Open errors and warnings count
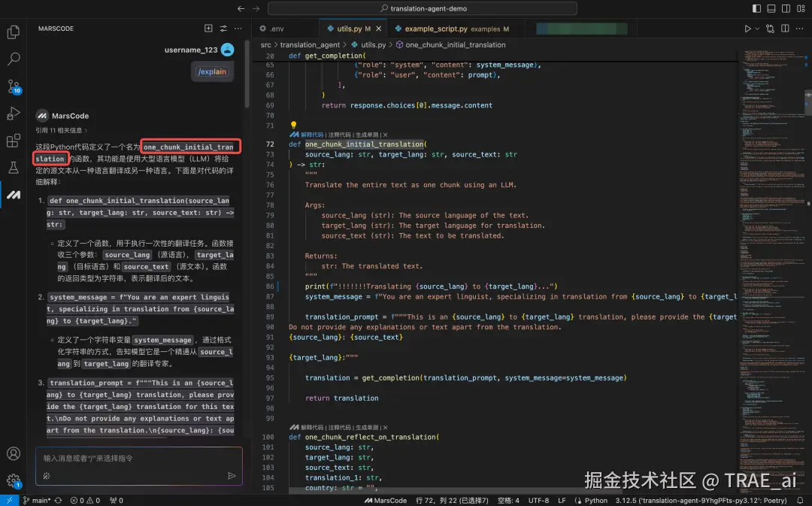Viewport: 812px width, 506px height. coord(85,500)
